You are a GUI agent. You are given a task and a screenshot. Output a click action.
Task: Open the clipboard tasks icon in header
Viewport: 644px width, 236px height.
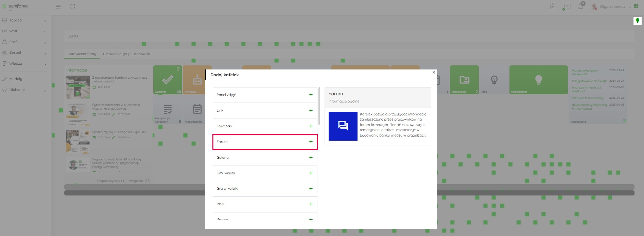(x=553, y=6)
